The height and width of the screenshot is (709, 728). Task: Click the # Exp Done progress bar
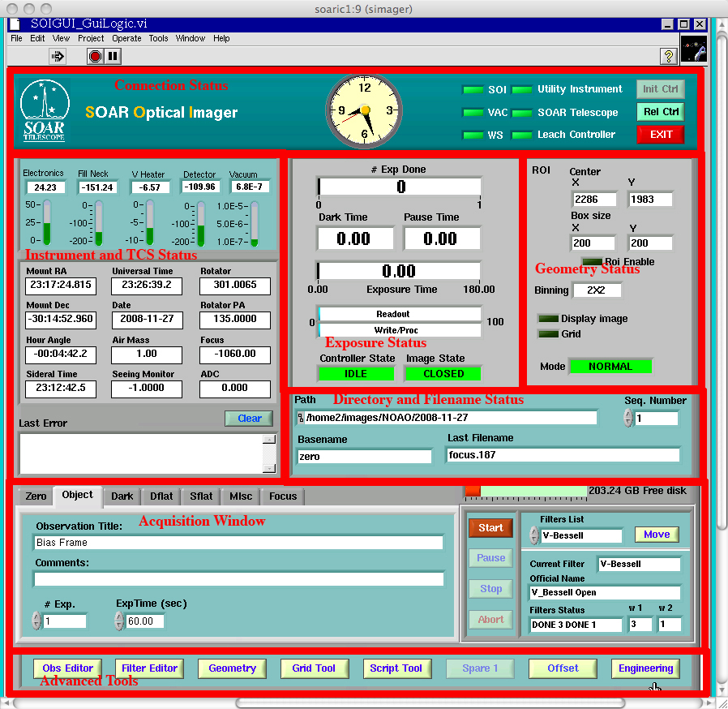pyautogui.click(x=400, y=187)
